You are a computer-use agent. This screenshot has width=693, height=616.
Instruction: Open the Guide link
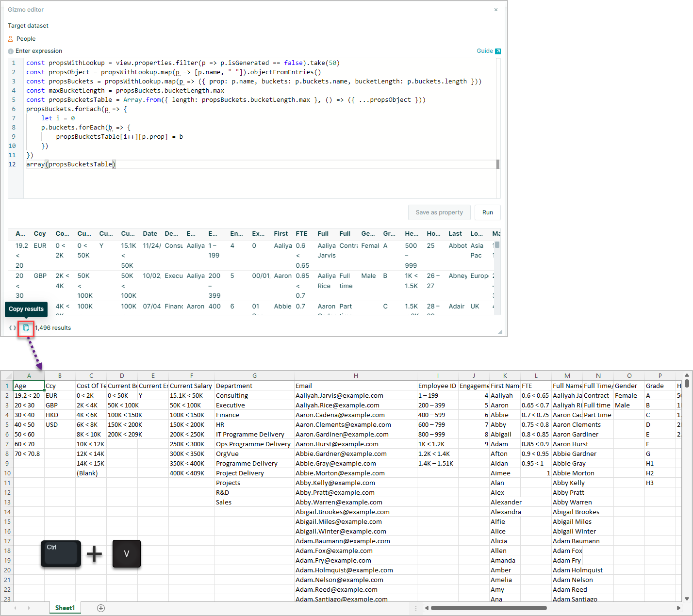485,50
